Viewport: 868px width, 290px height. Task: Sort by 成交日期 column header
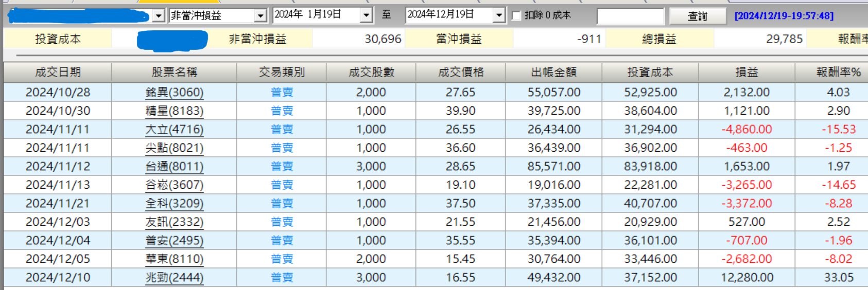point(58,72)
